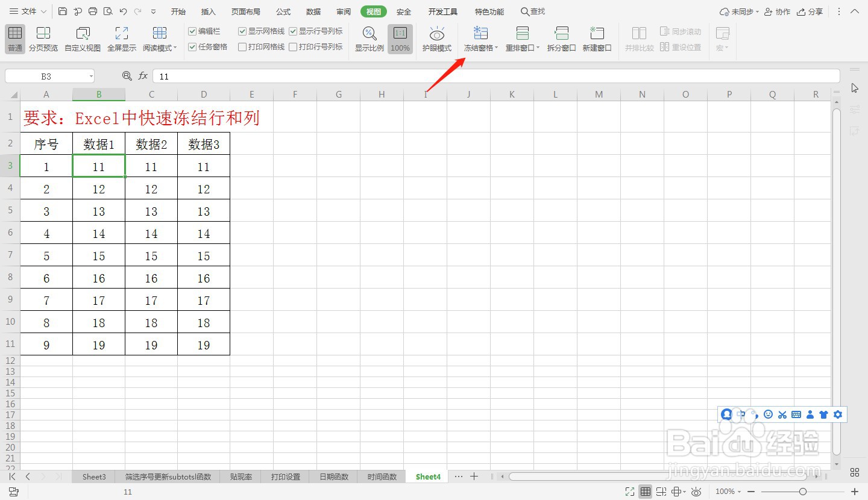Image resolution: width=868 pixels, height=500 pixels.
Task: Switch to 分页预览 page break preview
Action: [x=43, y=39]
